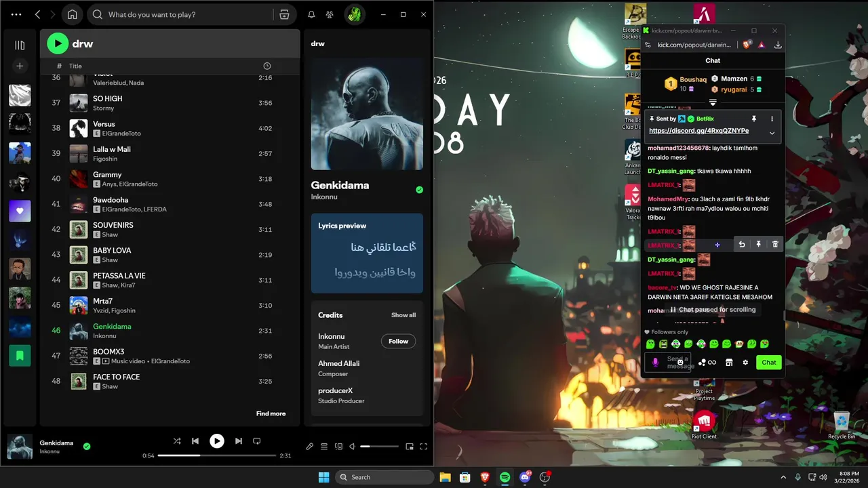Open the Lyrics preview card
868x488 pixels.
click(x=367, y=253)
